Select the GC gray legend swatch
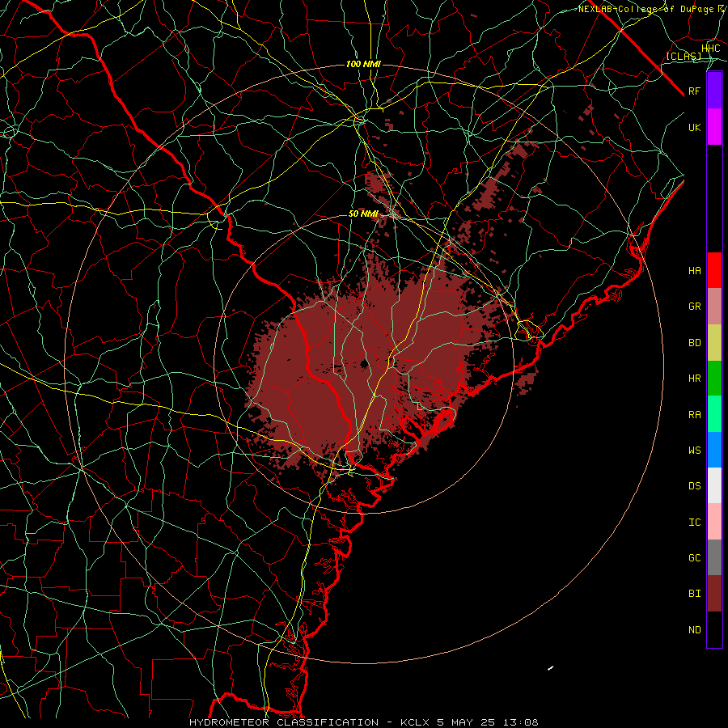728x728 pixels. click(x=714, y=557)
